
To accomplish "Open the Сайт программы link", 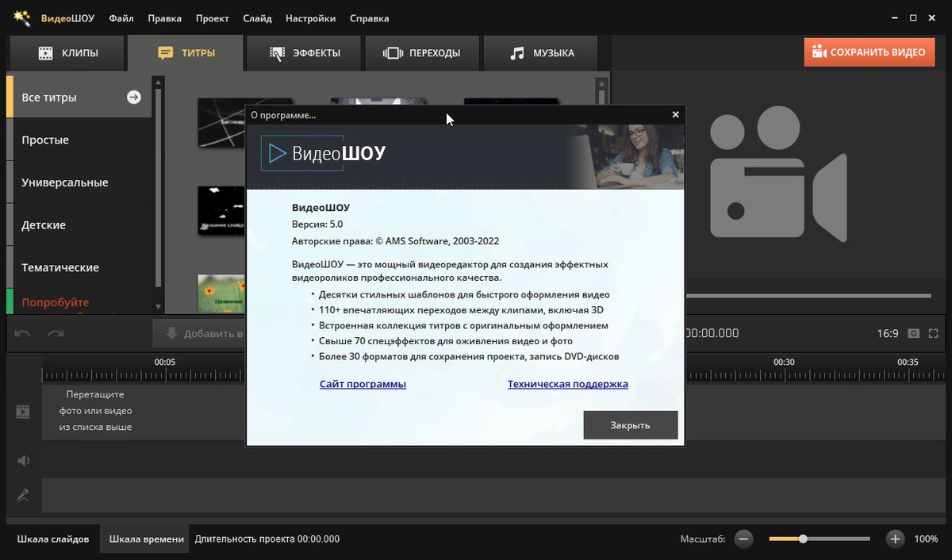I will 363,384.
